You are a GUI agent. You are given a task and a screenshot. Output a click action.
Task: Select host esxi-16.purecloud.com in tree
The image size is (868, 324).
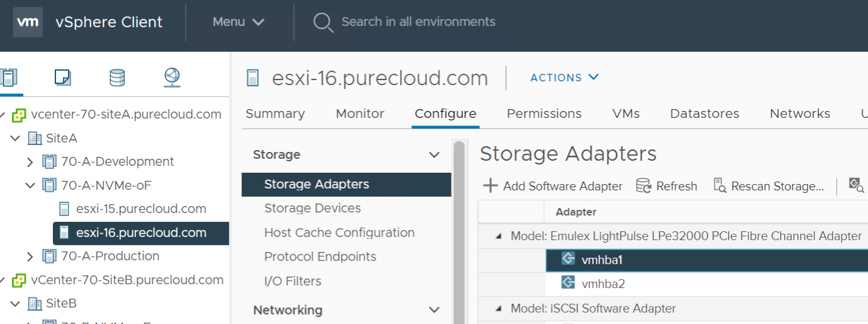click(x=141, y=233)
